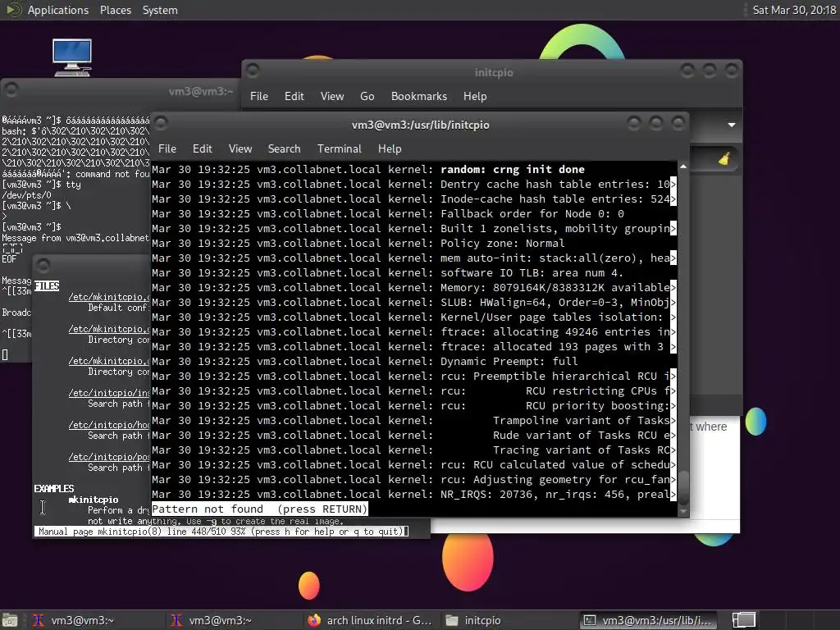Switch to vm3@vm3:/usr/lib/i... taskbar entry
This screenshot has height=630, width=840.
[648, 620]
